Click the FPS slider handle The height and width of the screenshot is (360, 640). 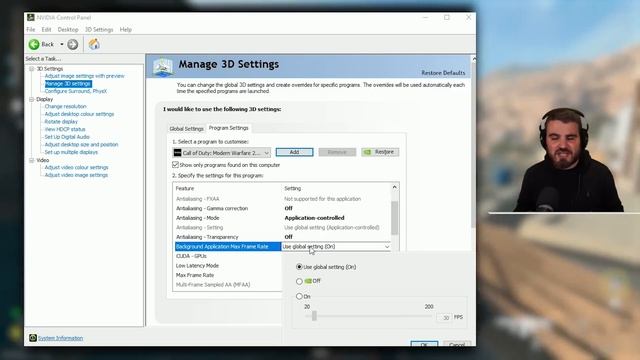coord(314,316)
